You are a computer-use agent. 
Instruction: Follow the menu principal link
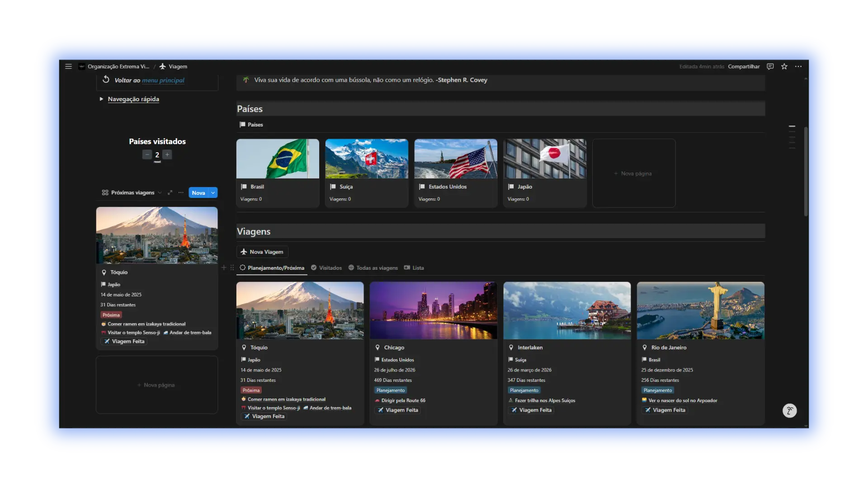click(163, 80)
